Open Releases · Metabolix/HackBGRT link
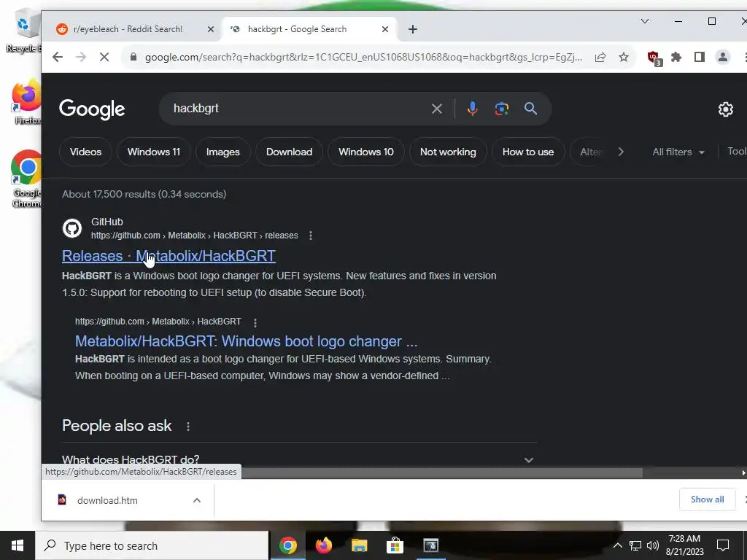 [x=169, y=256]
